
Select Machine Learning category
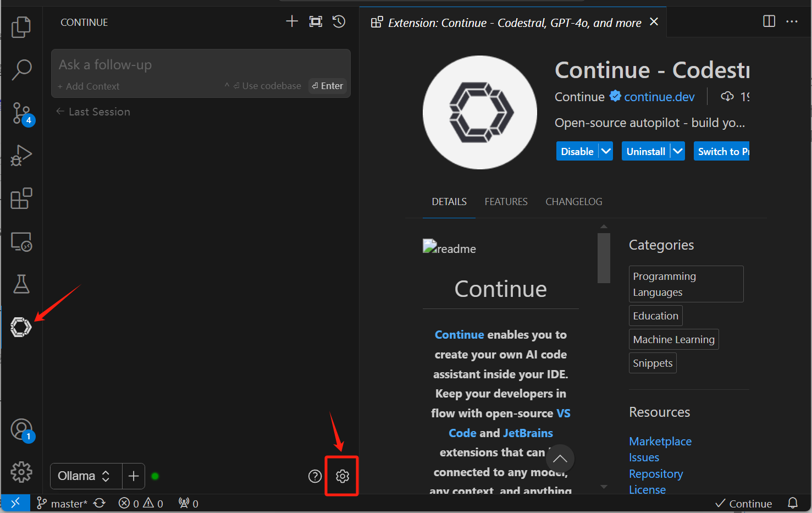point(673,340)
